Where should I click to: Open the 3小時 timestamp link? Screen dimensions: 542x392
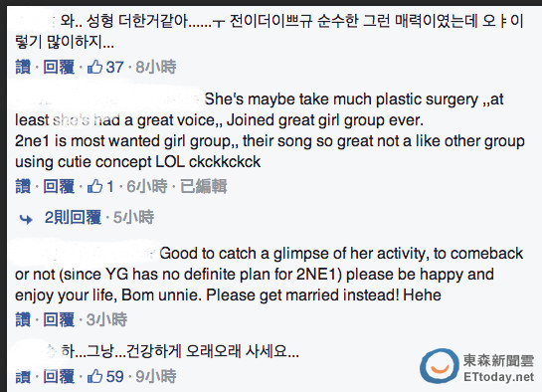pyautogui.click(x=106, y=319)
